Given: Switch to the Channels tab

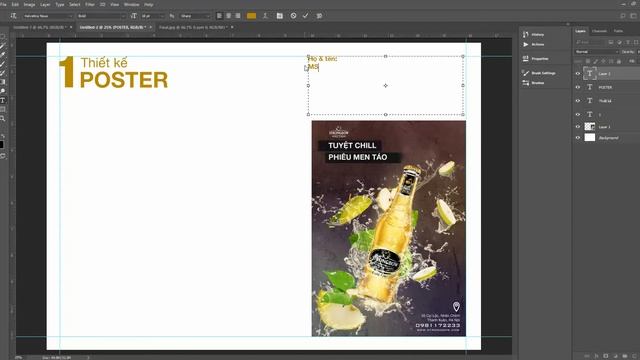Looking at the screenshot, I should 599,31.
